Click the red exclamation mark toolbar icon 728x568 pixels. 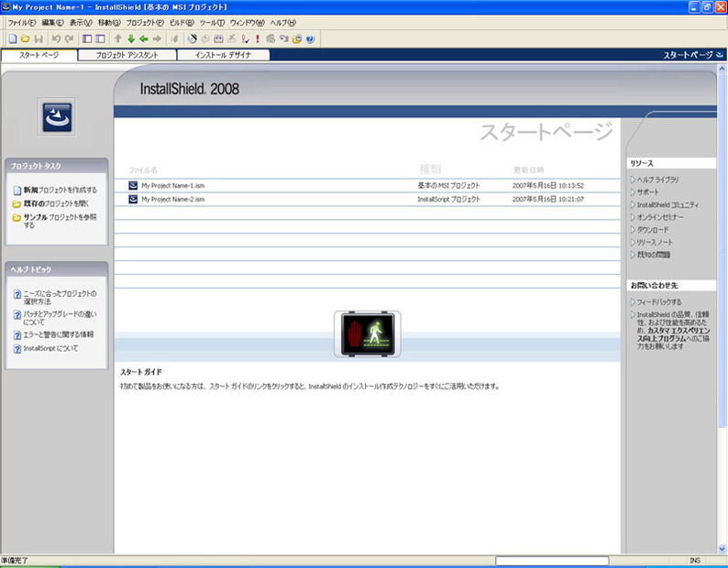click(x=258, y=39)
